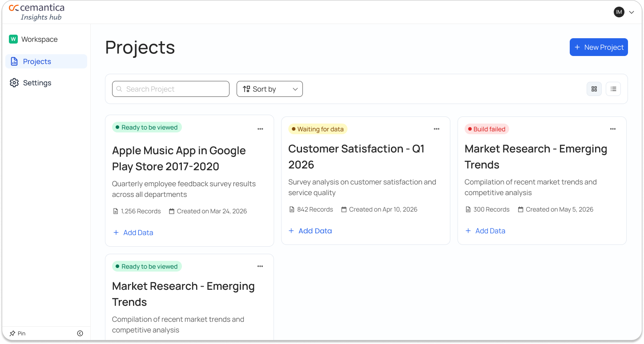
Task: Add Data to the 300 Records project
Action: pos(485,231)
